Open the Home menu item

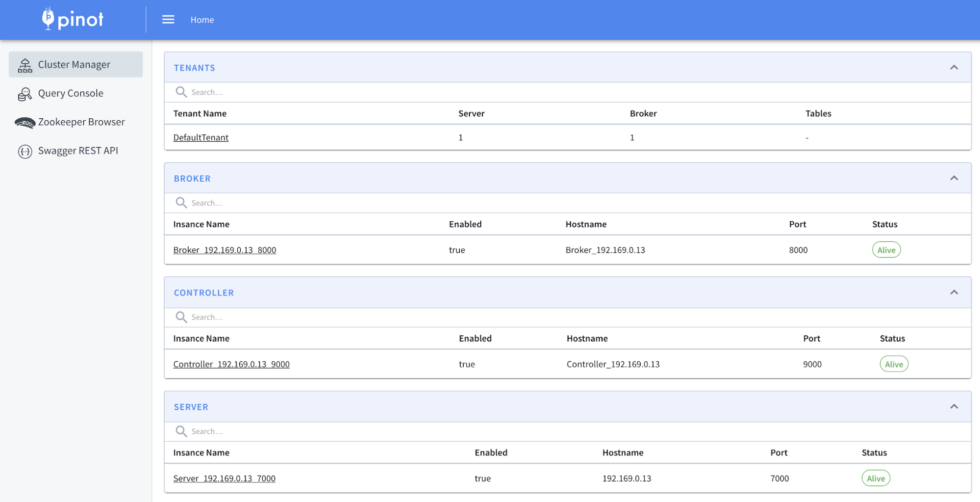pyautogui.click(x=202, y=20)
